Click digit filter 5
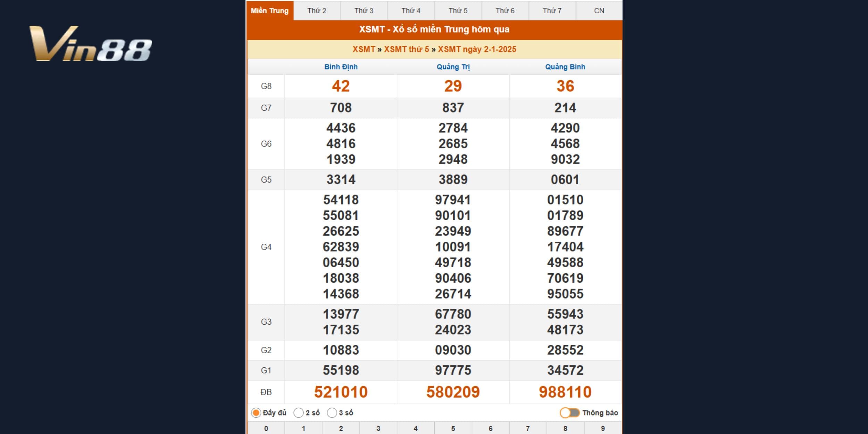The height and width of the screenshot is (434, 868). [453, 428]
